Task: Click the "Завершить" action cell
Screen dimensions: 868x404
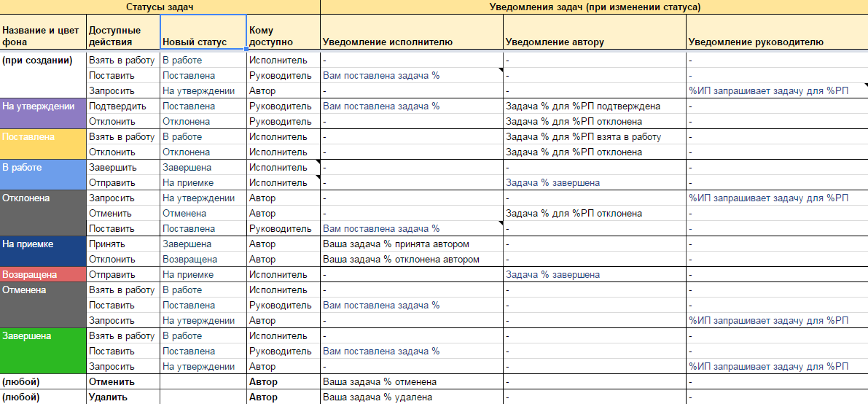Action: (122, 168)
